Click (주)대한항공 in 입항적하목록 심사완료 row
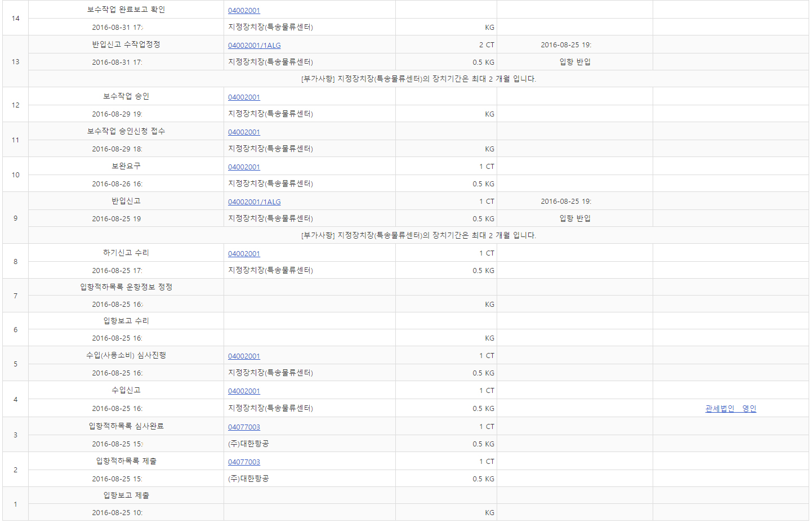812x523 pixels. coord(248,444)
